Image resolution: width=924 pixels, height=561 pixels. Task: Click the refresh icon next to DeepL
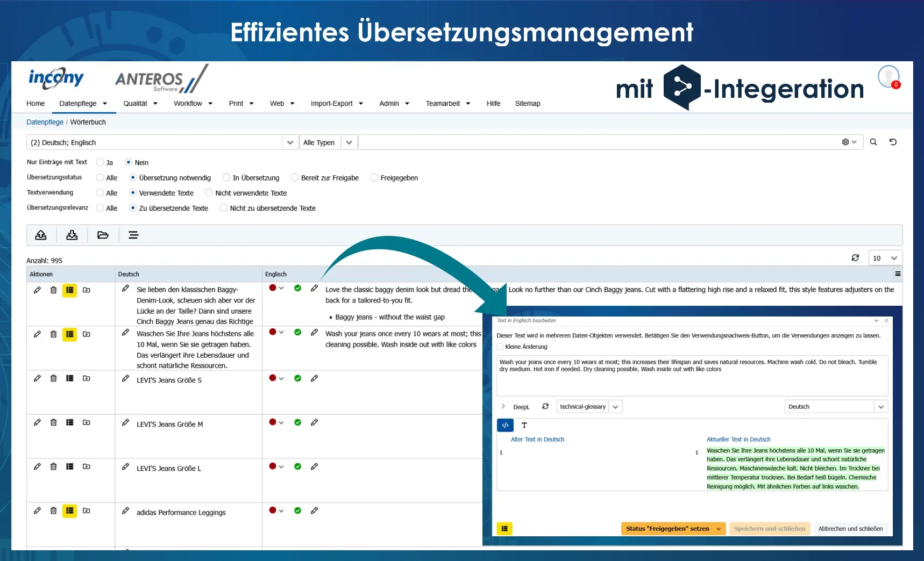tap(545, 406)
